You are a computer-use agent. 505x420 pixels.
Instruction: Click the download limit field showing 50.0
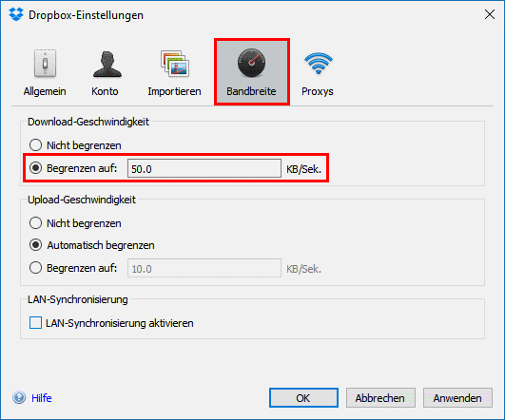tap(204, 168)
